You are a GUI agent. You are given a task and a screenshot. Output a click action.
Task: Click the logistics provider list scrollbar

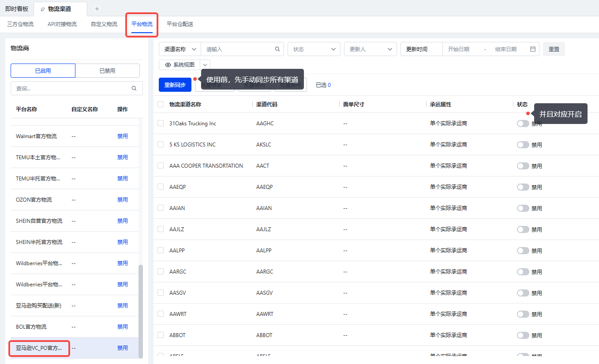point(141,309)
